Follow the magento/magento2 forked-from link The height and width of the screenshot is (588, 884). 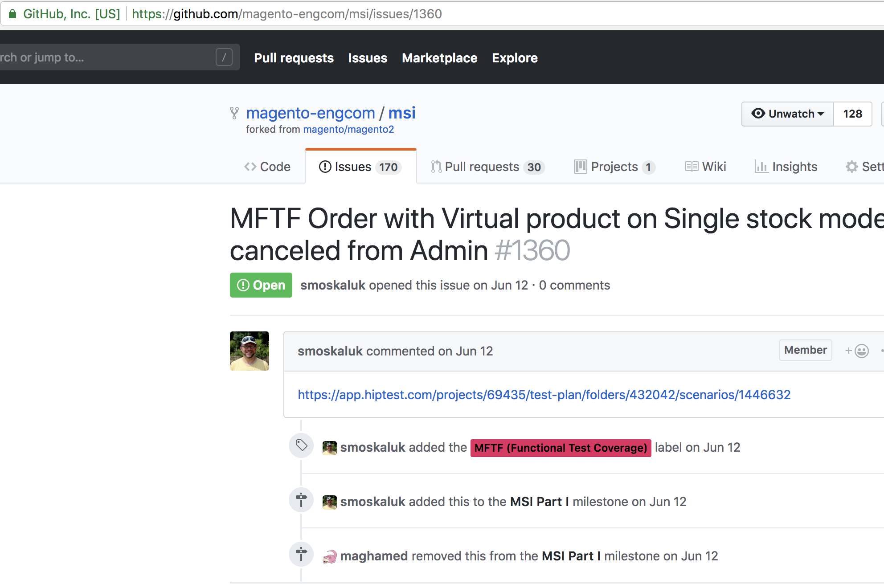pyautogui.click(x=348, y=130)
